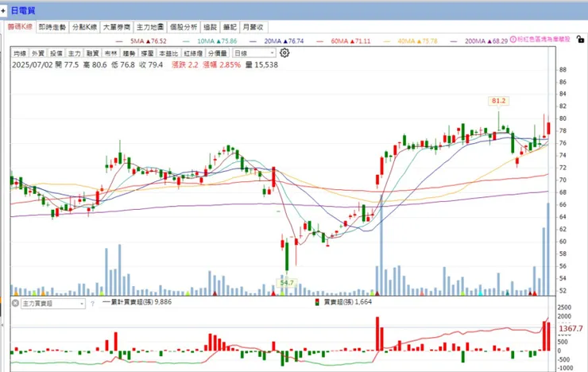
Task: Click the 收 79.4 closing price
Action: [x=151, y=65]
